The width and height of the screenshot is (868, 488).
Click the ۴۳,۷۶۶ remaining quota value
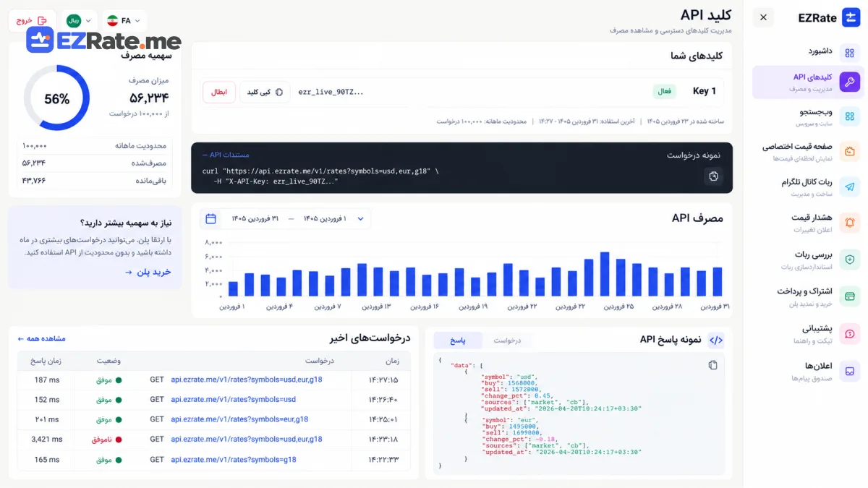click(x=33, y=180)
